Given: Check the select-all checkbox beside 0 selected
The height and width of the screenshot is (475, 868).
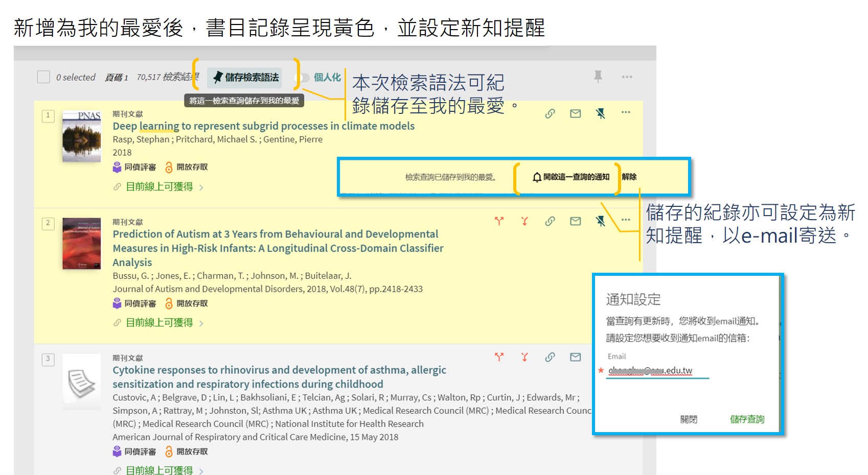Looking at the screenshot, I should coord(43,77).
